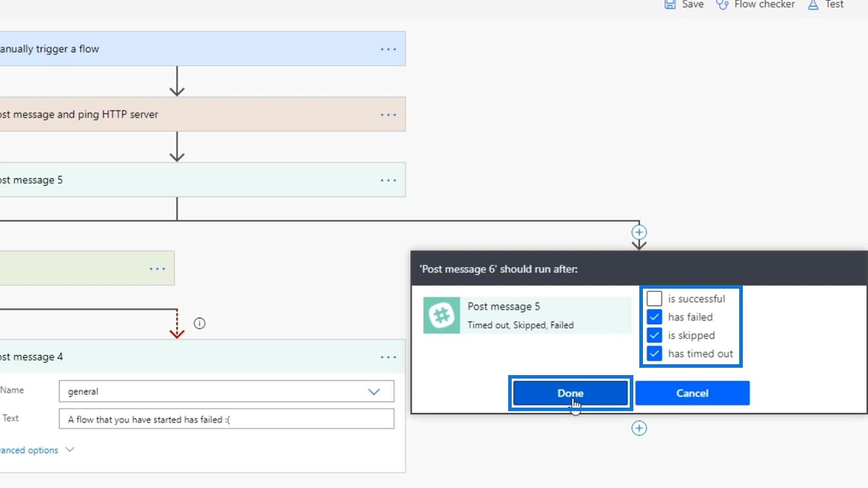Image resolution: width=868 pixels, height=488 pixels.
Task: Click the Test flask icon
Action: click(813, 4)
